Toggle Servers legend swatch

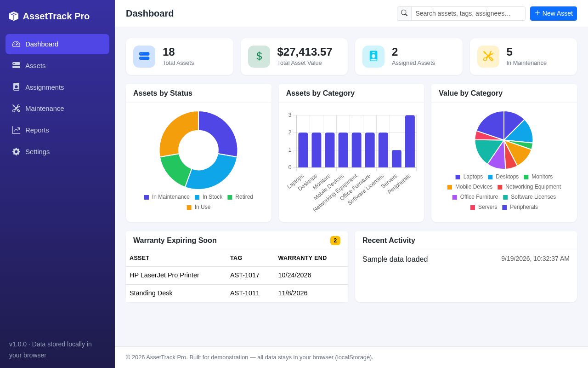(473, 207)
